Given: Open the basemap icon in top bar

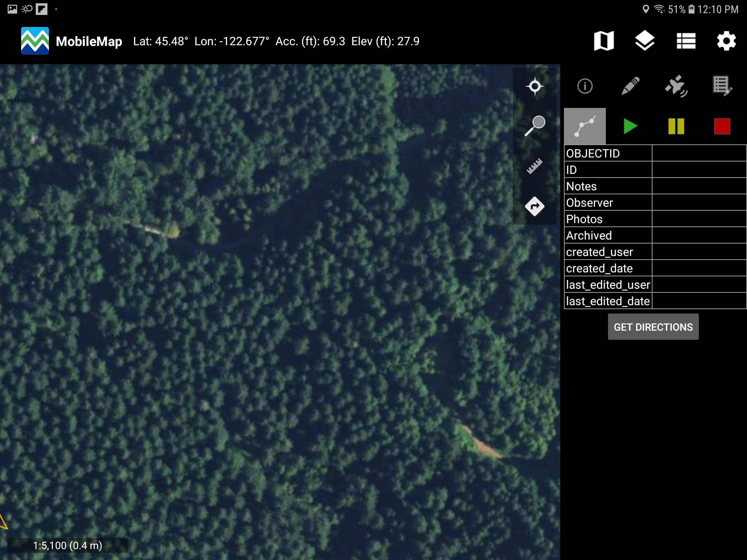Looking at the screenshot, I should tap(604, 41).
